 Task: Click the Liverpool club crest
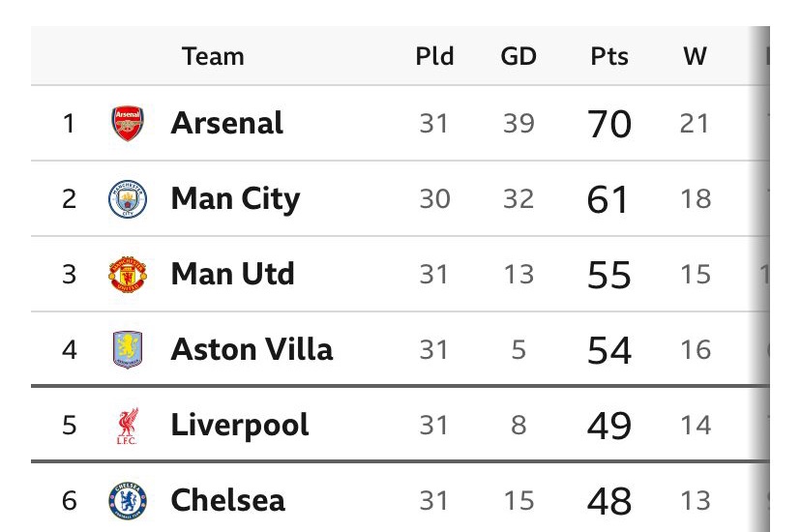click(x=128, y=426)
